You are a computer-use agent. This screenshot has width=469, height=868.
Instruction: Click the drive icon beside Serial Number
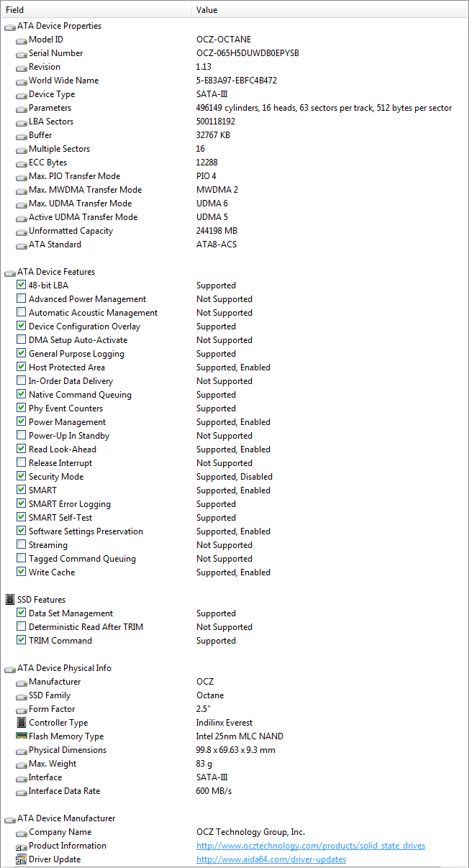click(21, 54)
